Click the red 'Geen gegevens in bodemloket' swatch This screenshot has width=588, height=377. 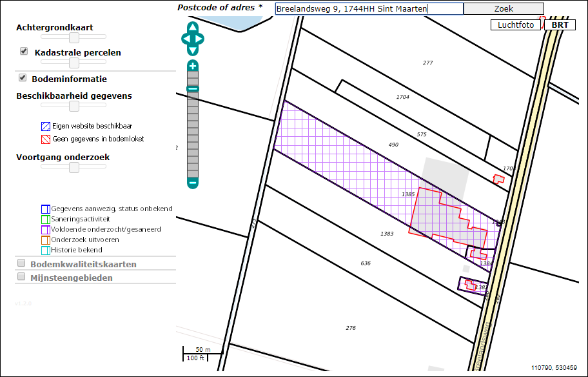[x=45, y=139]
